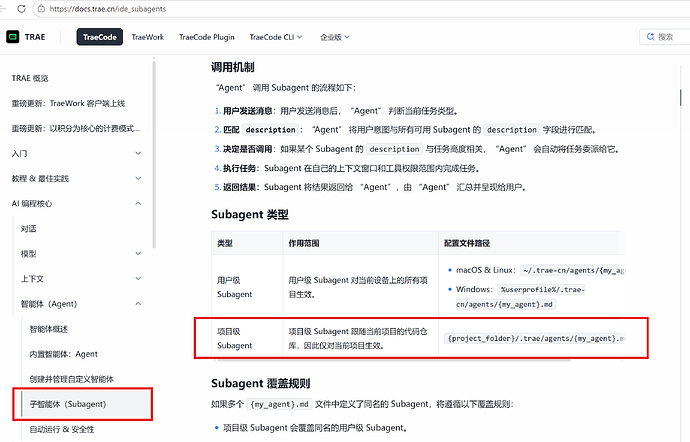Click the {project_folder}/.trae/agents path code
This screenshot has width=690, height=442.
click(536, 339)
